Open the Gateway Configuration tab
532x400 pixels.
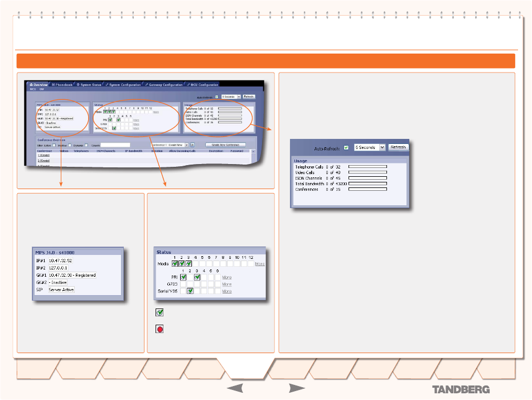[x=164, y=85]
